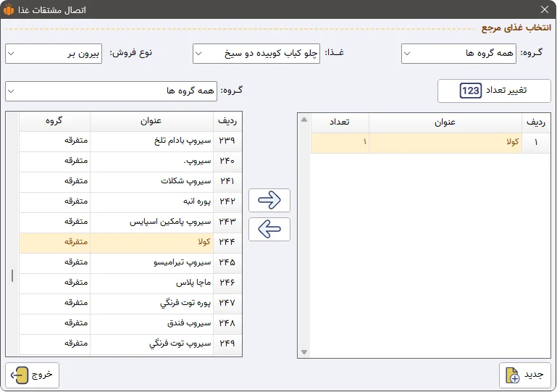The image size is (557, 392).
Task: Select کولا row in right table
Action: tap(430, 143)
